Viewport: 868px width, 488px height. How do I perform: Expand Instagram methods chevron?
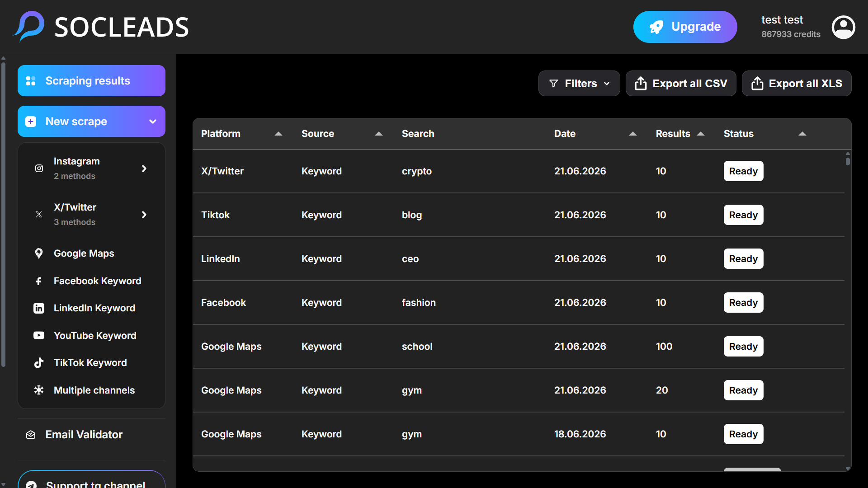click(144, 169)
